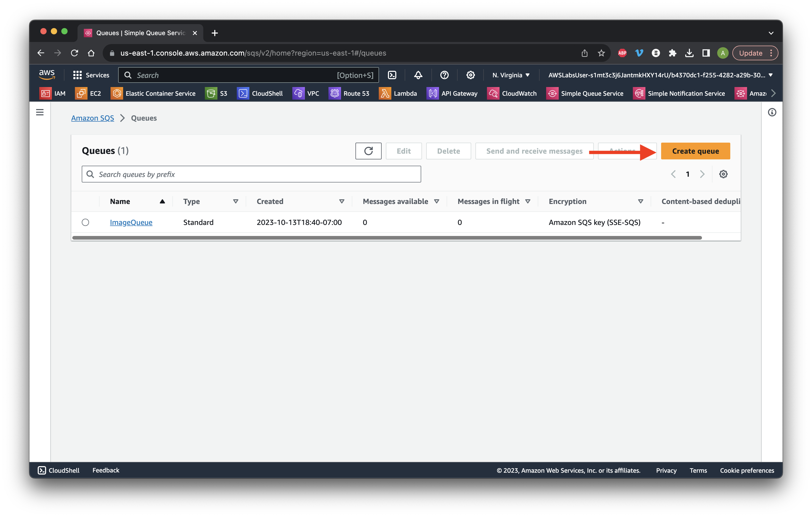This screenshot has width=812, height=517.
Task: Open the AWSLabsUser account dropdown
Action: pyautogui.click(x=660, y=75)
